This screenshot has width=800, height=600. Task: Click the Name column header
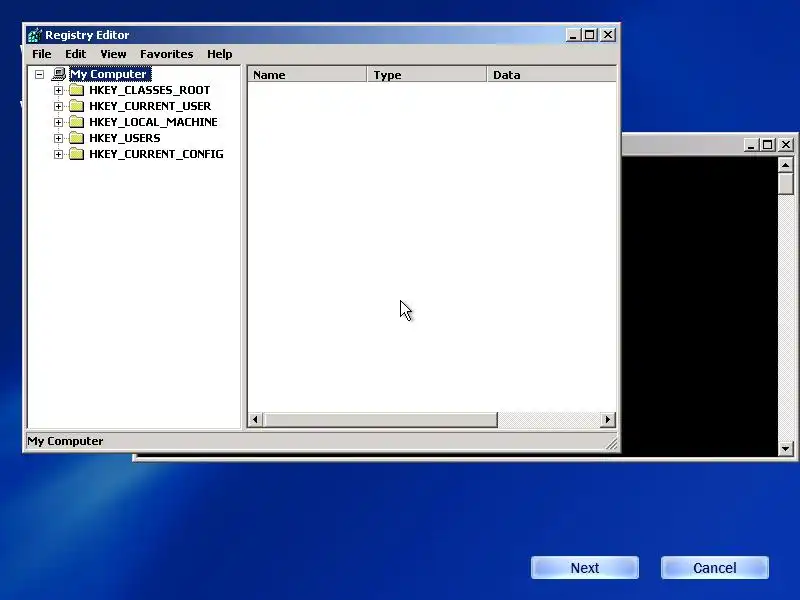tap(307, 74)
